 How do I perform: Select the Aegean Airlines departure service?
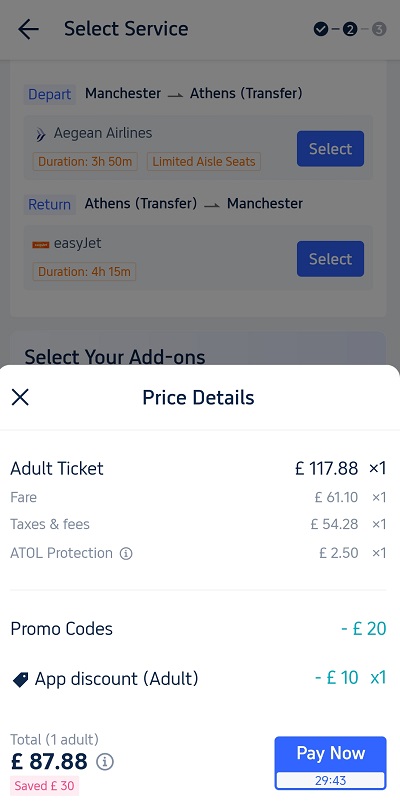pos(331,149)
